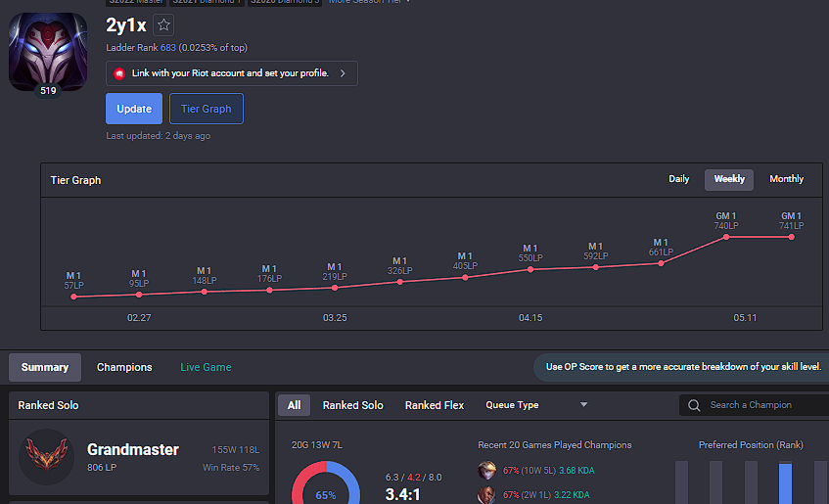Click the 155W 118L record text

coord(236,450)
